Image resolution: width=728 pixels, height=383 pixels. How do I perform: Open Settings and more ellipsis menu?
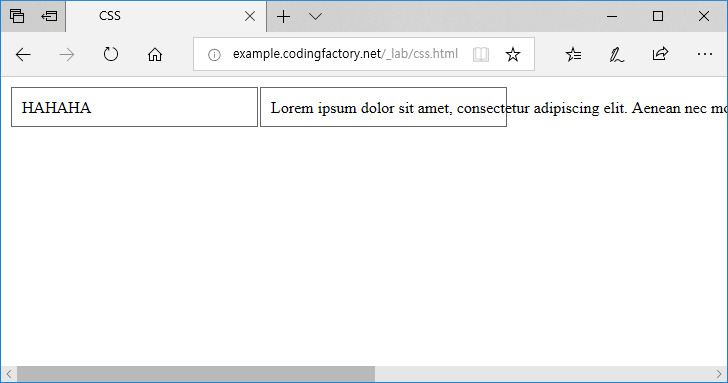pos(705,54)
